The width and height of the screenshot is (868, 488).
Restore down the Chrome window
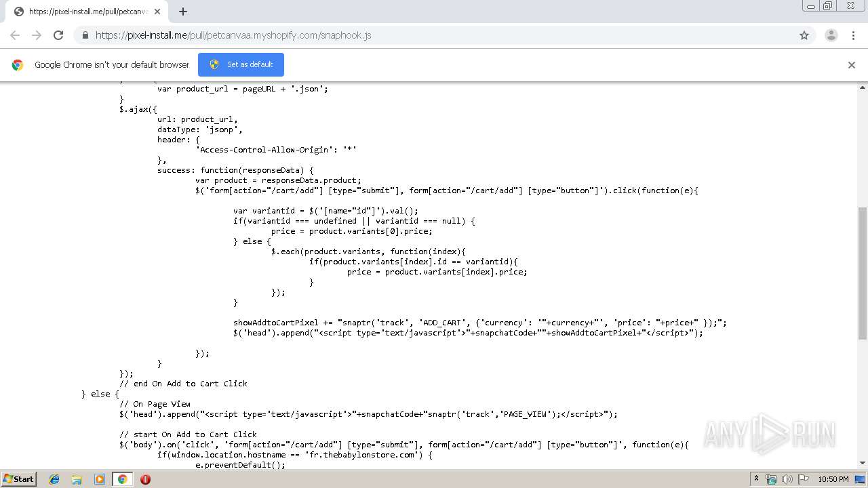click(x=828, y=6)
